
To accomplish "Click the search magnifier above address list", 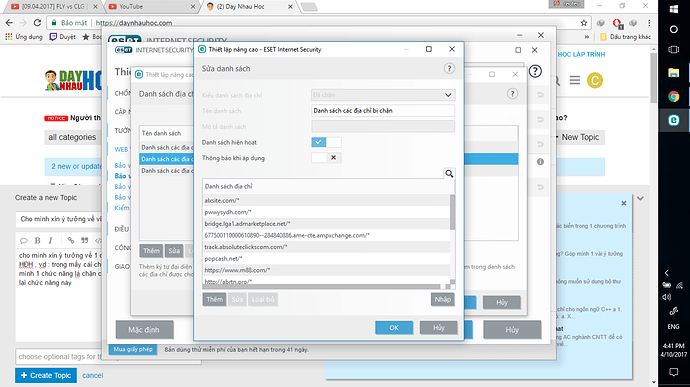I will 449,173.
